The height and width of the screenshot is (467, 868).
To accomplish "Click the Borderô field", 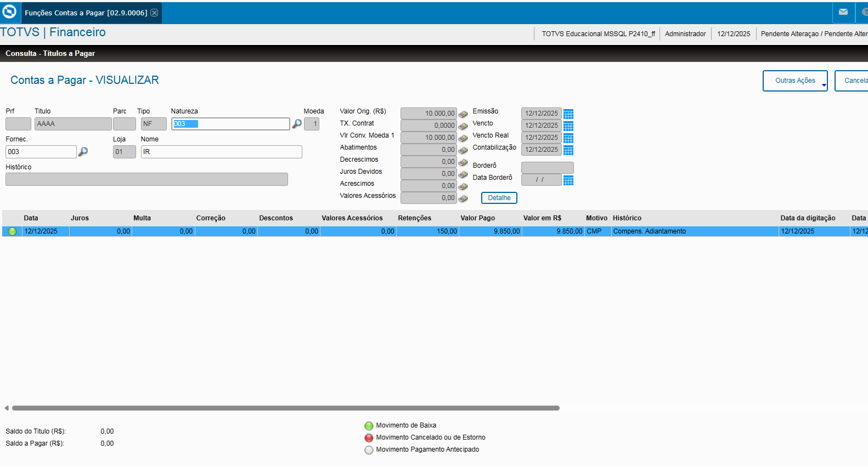I will (547, 168).
